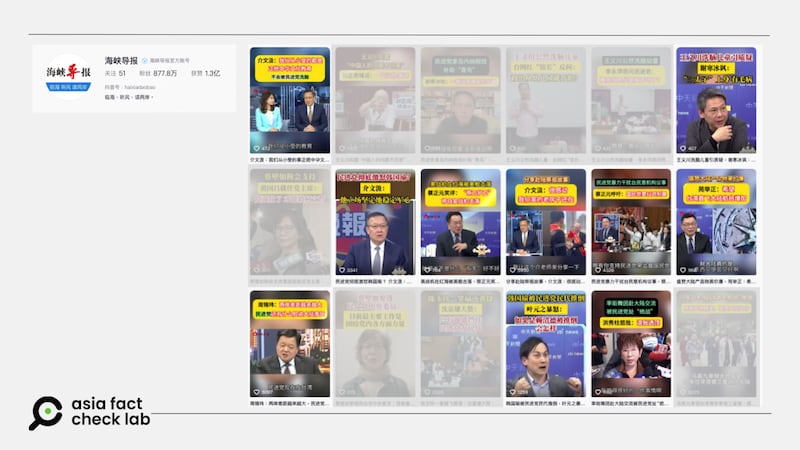Click heart icon on 洪秀柱 video thumbnail
800x450 pixels.
tap(597, 392)
